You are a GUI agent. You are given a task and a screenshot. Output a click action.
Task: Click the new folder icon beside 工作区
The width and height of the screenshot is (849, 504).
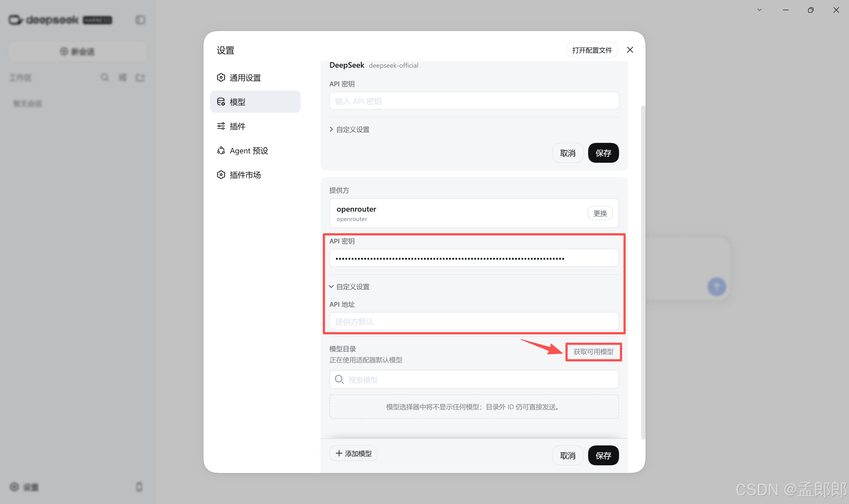click(140, 77)
